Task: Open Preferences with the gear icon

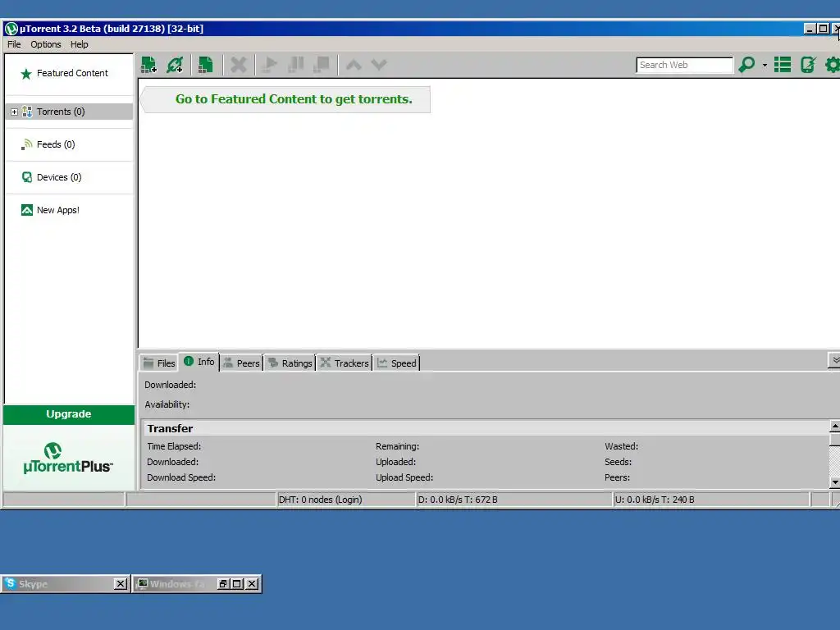Action: 832,65
